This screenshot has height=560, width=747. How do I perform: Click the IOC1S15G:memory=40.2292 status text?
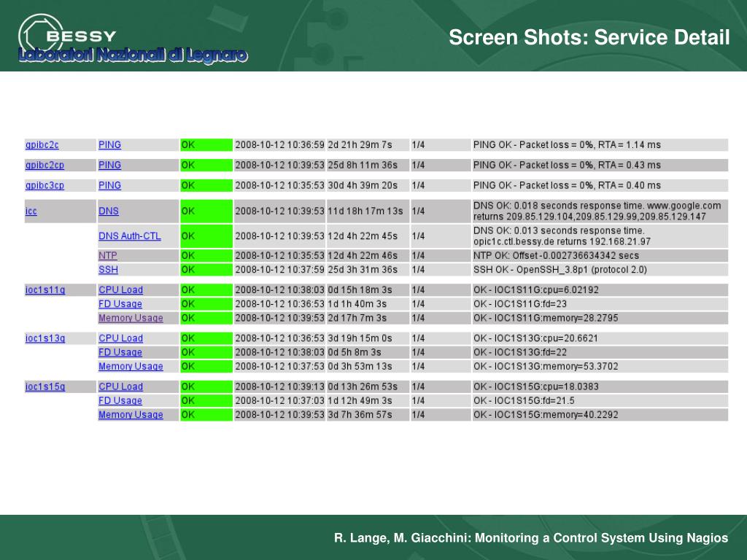coord(546,415)
